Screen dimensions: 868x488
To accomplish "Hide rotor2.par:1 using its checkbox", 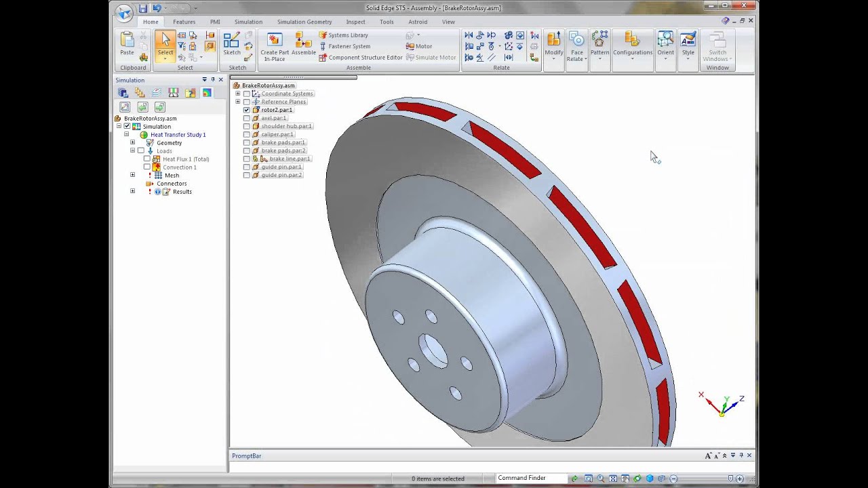I will [247, 110].
